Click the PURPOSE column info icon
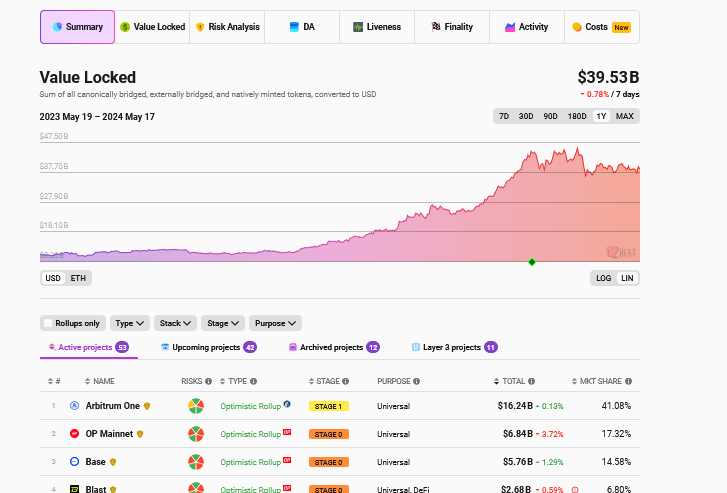 [416, 381]
